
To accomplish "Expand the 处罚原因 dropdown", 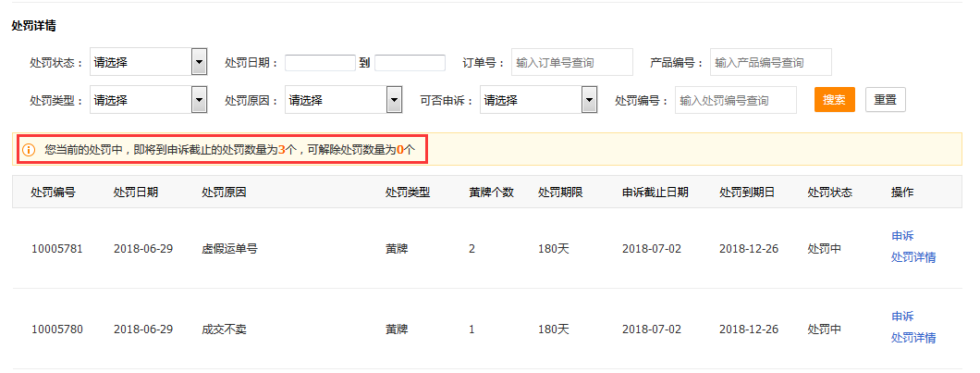I will [343, 100].
